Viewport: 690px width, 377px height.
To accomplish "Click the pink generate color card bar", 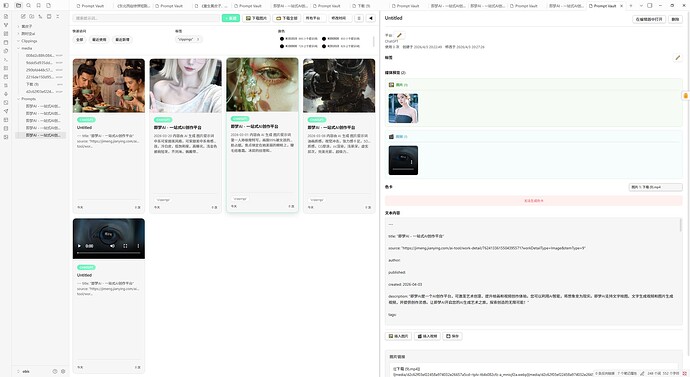I will 533,201.
